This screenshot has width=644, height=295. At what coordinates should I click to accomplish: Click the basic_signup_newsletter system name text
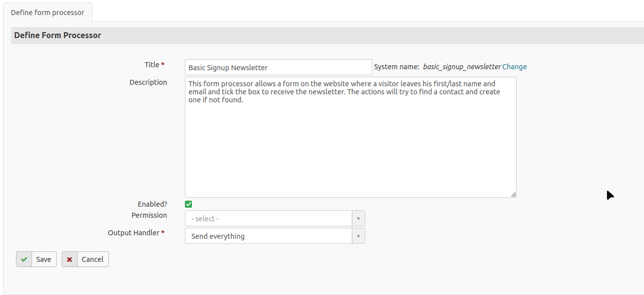462,67
